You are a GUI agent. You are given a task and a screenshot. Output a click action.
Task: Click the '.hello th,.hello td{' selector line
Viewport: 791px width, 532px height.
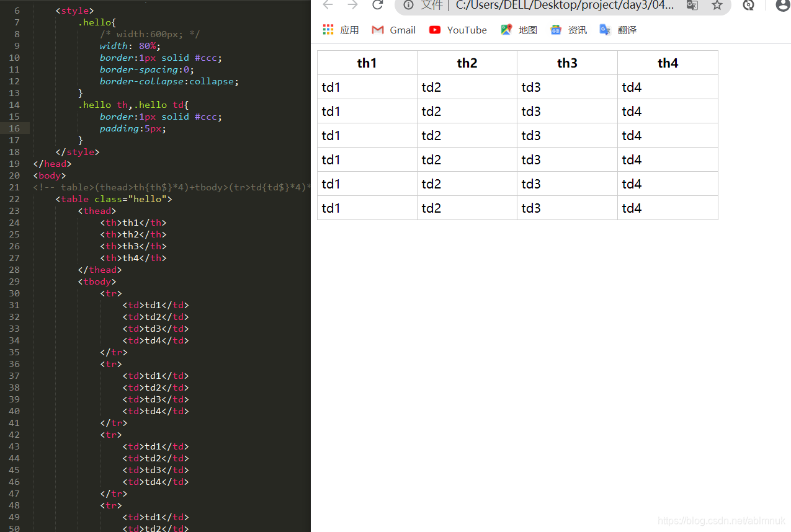[133, 105]
